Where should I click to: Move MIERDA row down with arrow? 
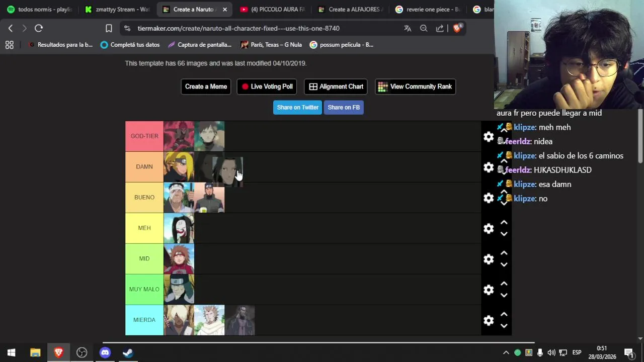[x=504, y=326]
